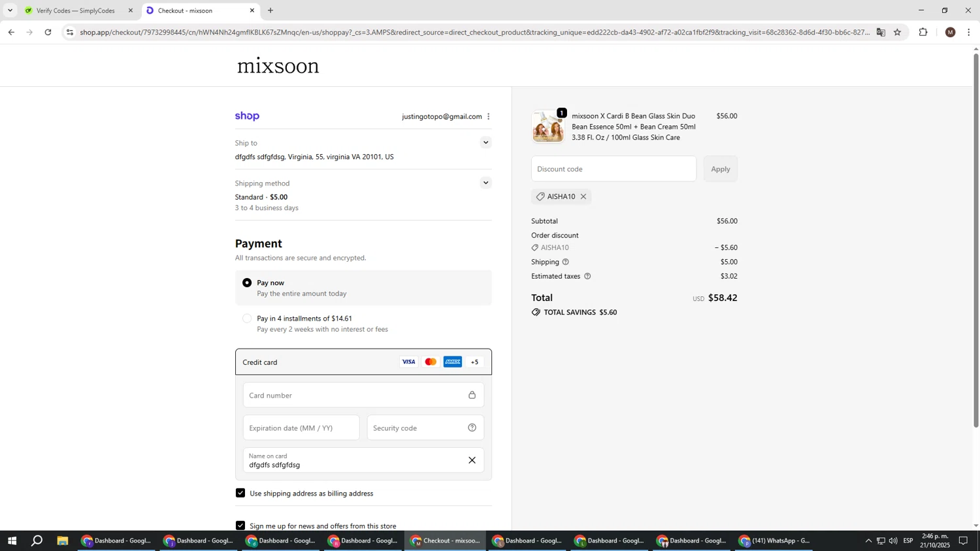The width and height of the screenshot is (980, 551).
Task: Expand the Ship to section
Action: [x=485, y=142]
